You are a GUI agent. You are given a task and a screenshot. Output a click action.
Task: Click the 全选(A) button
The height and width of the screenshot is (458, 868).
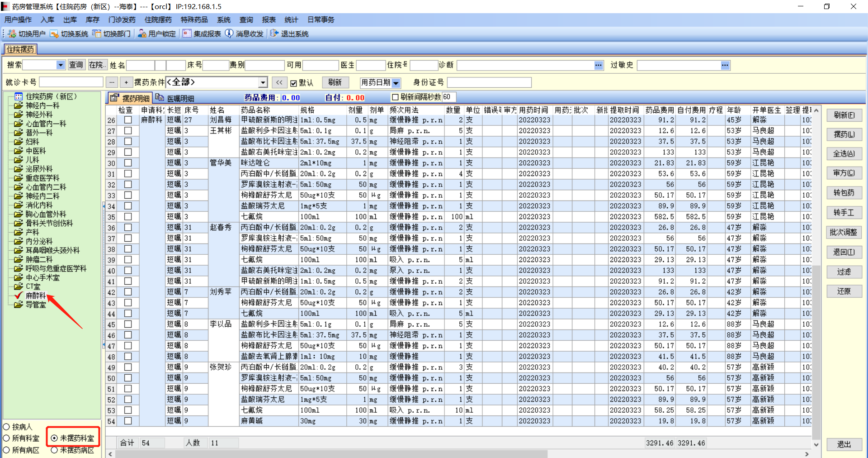tap(844, 154)
